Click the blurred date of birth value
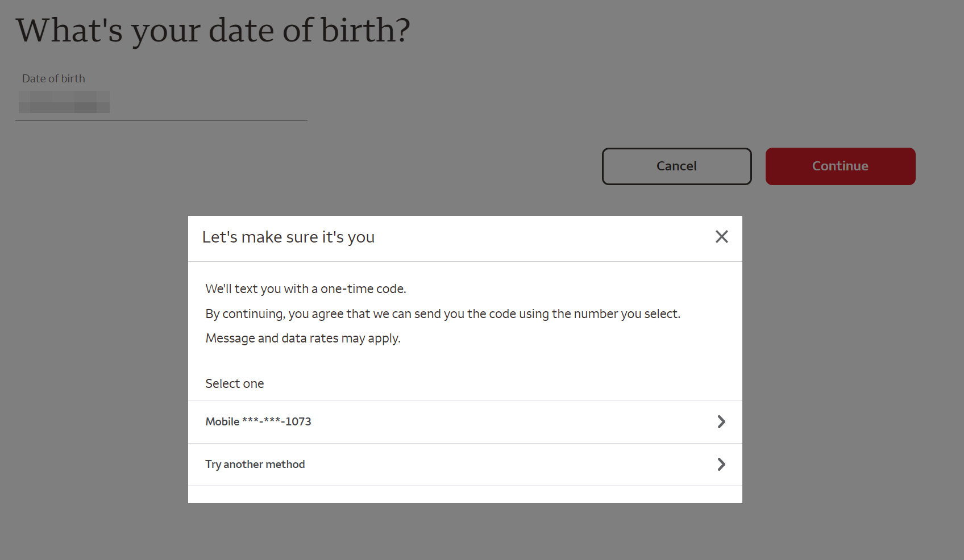Screen dimensions: 964x560 [64, 103]
